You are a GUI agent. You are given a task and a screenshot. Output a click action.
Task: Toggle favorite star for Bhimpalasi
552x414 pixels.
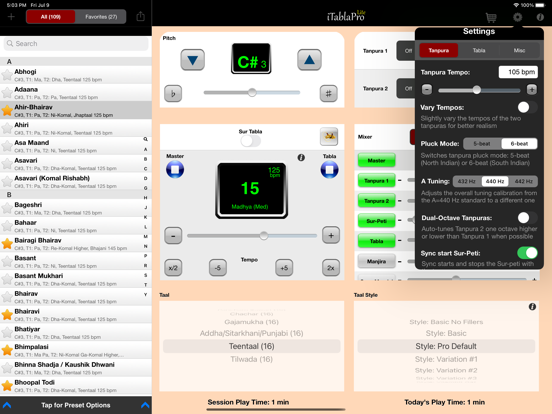tap(7, 350)
